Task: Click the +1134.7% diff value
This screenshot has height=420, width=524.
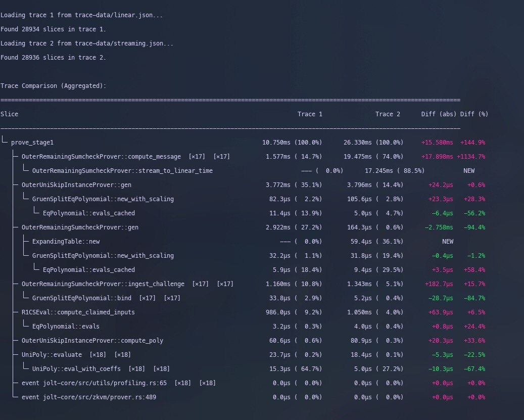Action: click(471, 157)
